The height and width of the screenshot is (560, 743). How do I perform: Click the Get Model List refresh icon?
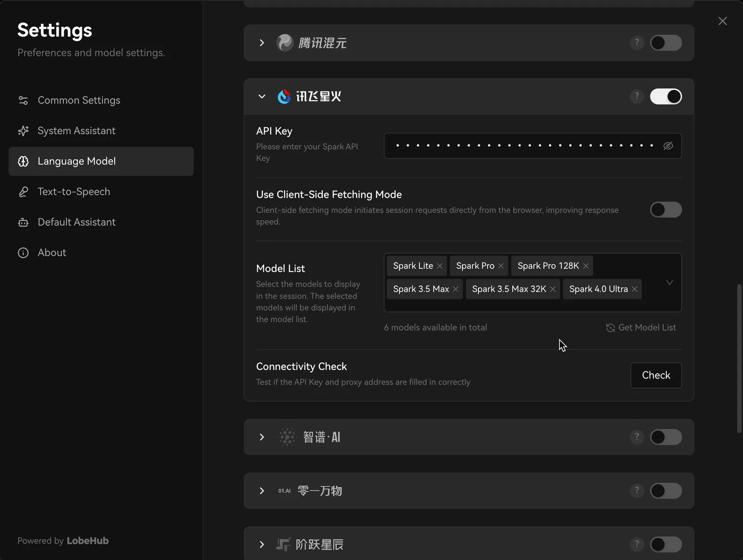[x=610, y=328]
